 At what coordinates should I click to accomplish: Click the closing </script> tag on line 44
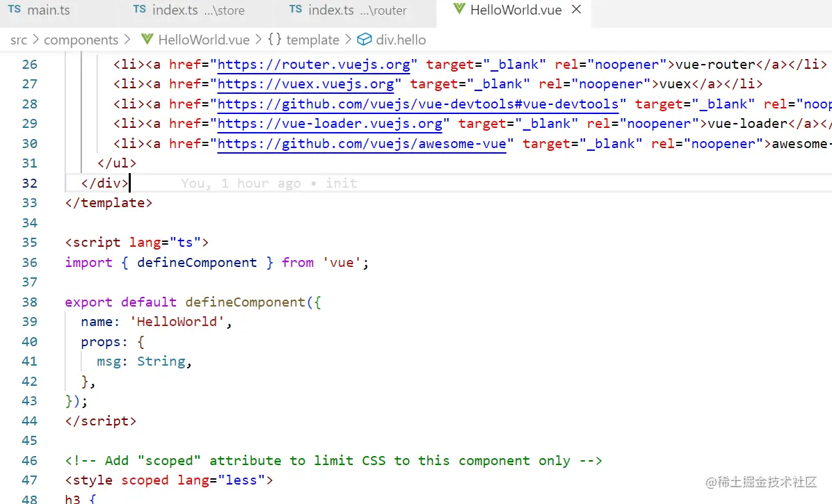(x=101, y=421)
